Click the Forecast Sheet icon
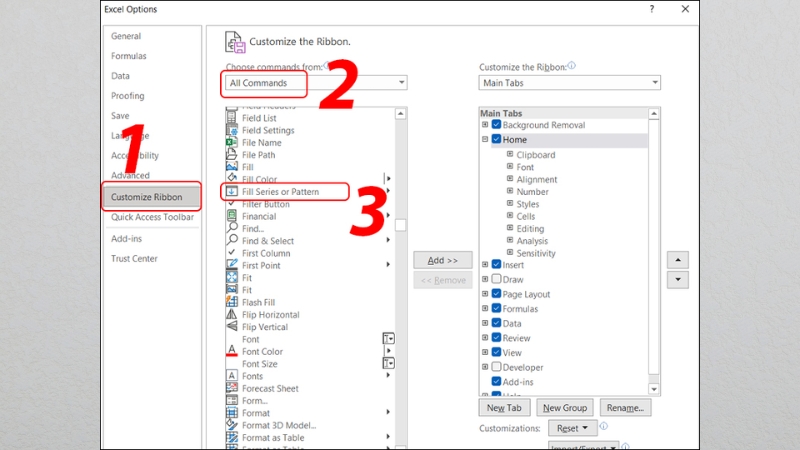This screenshot has height=450, width=800. [232, 389]
